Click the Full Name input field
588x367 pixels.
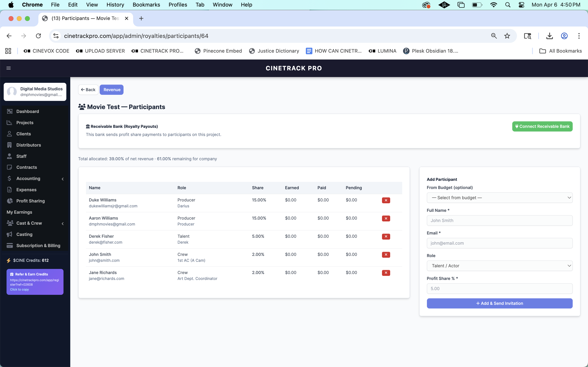point(499,220)
